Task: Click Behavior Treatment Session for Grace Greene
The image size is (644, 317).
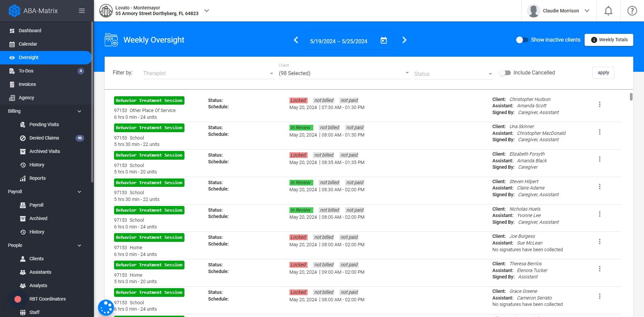Action: tap(149, 293)
